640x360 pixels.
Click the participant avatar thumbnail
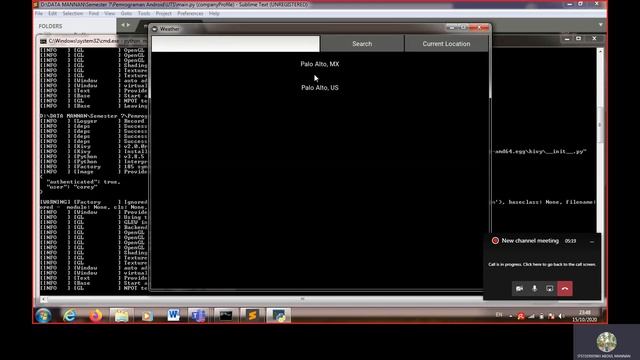(x=607, y=342)
